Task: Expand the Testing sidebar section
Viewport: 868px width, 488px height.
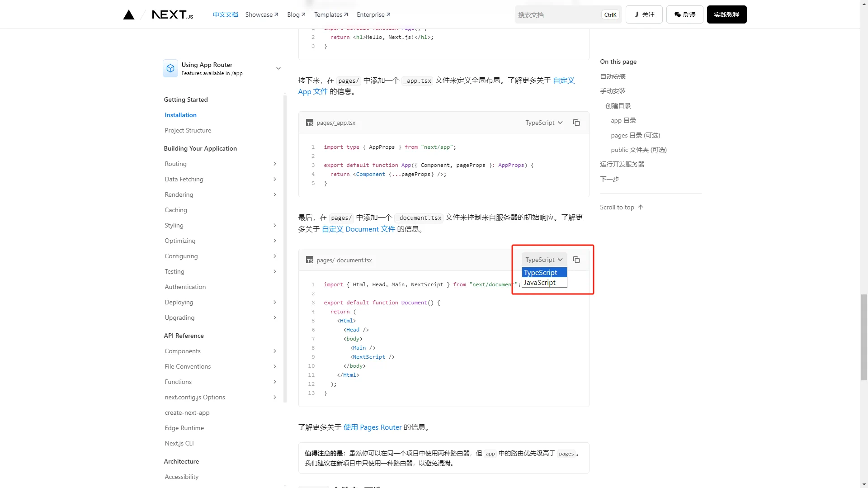Action: point(274,271)
